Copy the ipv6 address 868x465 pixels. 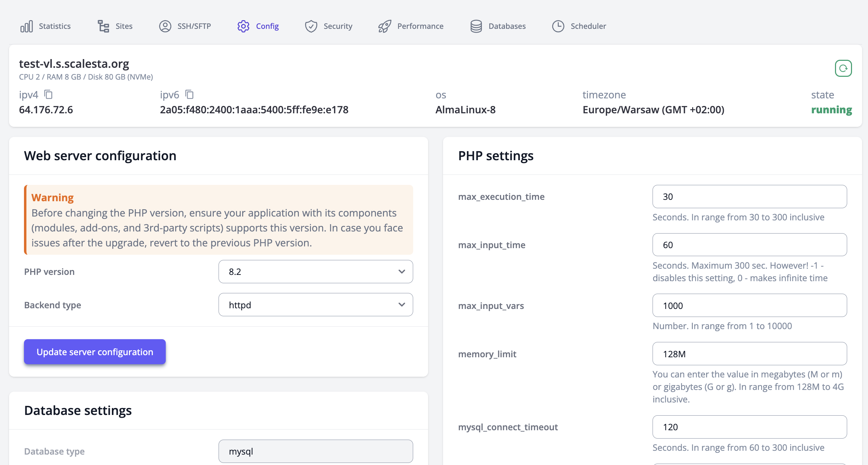[189, 94]
